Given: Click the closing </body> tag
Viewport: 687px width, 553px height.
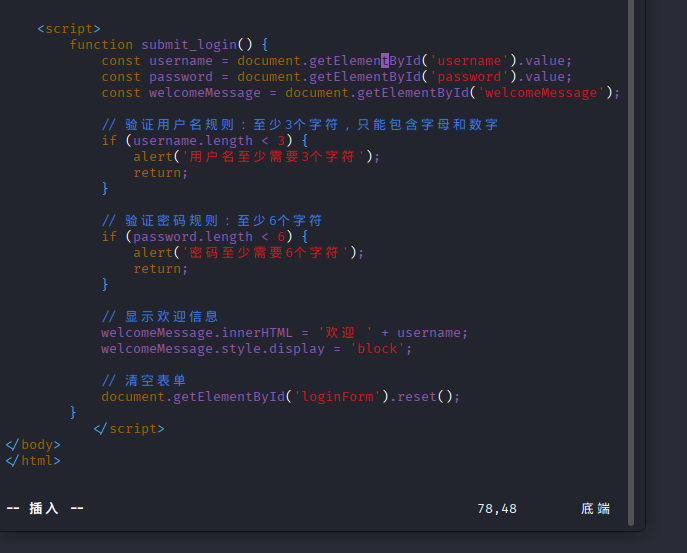Looking at the screenshot, I should 33,445.
